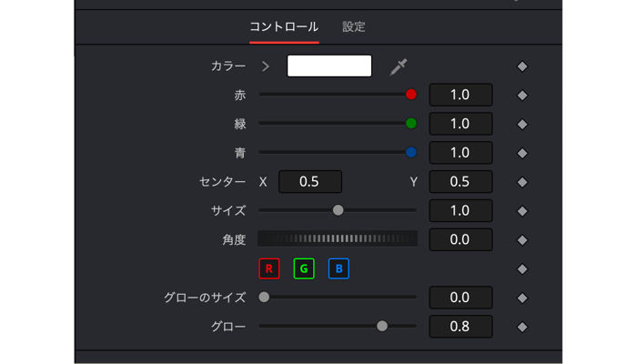Click the グローのサイズ value field

point(460,298)
